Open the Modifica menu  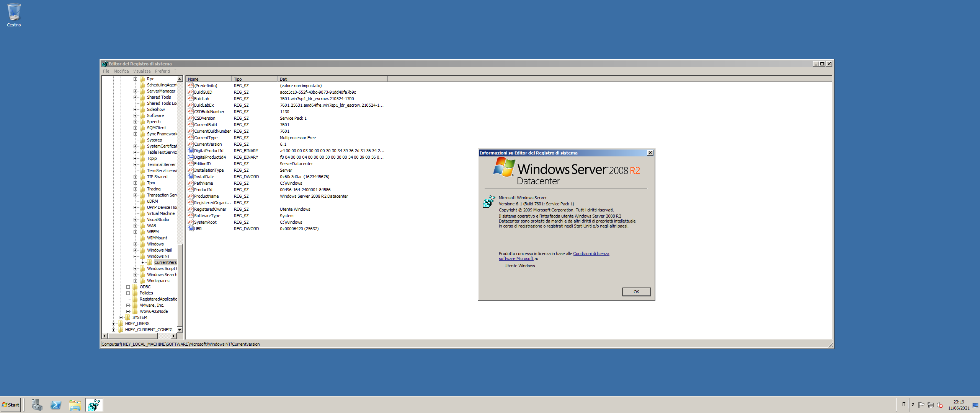pos(121,71)
